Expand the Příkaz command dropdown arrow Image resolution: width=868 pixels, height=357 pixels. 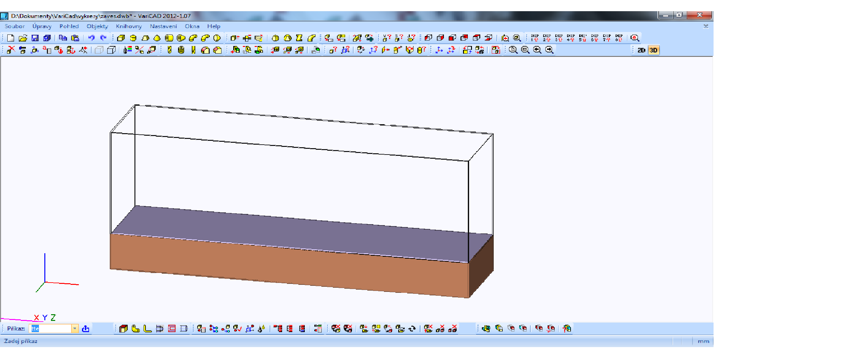tap(74, 329)
